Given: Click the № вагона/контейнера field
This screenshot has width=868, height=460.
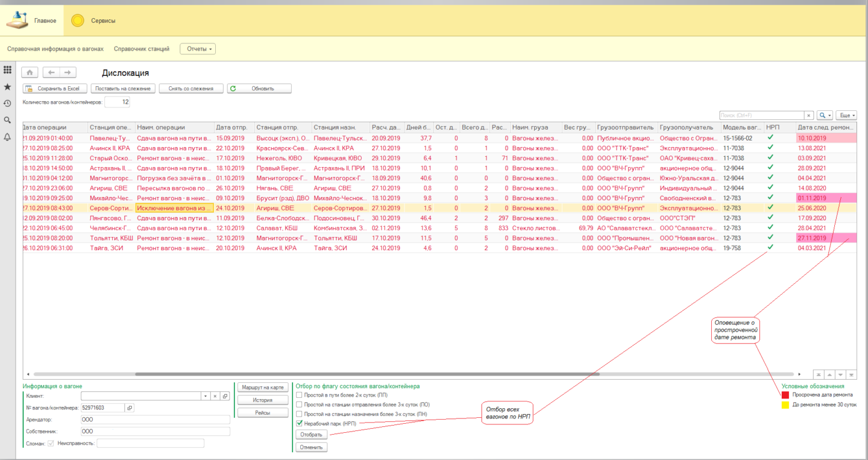Looking at the screenshot, I should [102, 408].
